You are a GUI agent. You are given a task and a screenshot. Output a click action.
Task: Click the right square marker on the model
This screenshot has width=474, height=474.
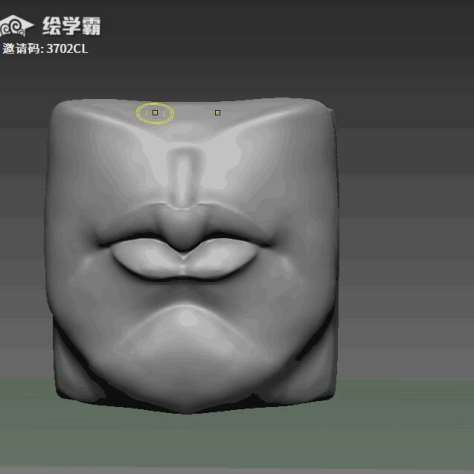218,113
